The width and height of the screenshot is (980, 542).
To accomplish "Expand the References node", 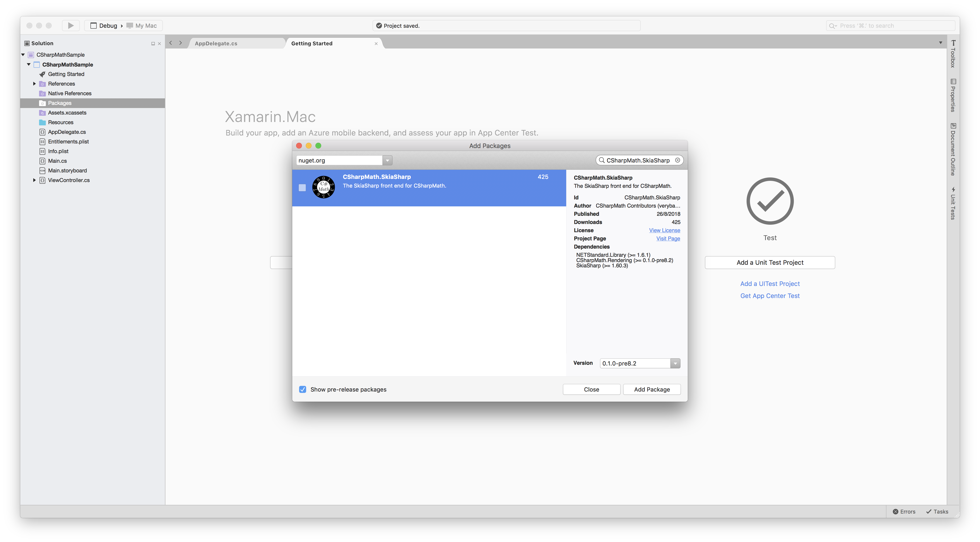I will [x=34, y=84].
